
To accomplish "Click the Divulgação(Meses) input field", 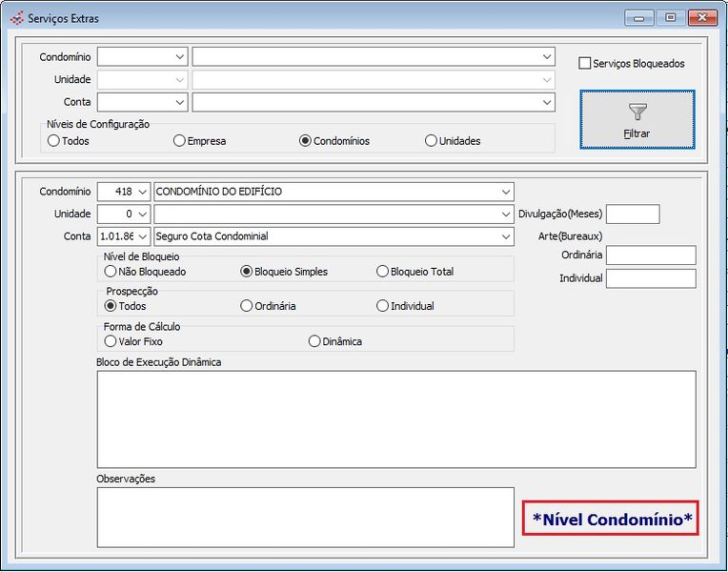I will (632, 214).
